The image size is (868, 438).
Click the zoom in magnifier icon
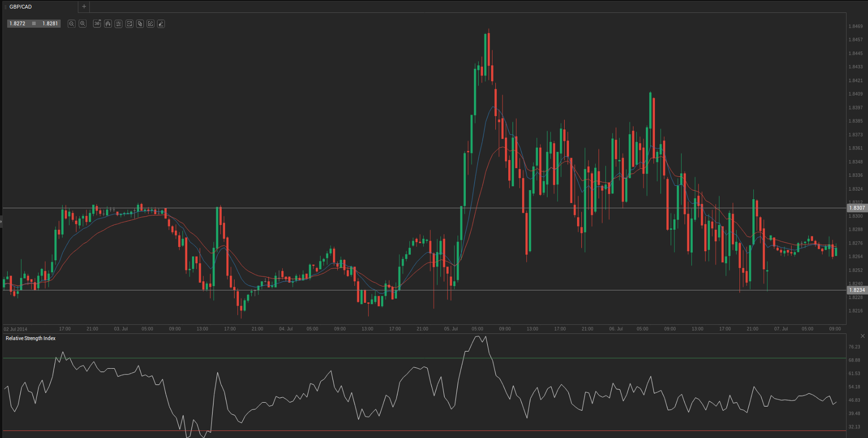point(83,23)
